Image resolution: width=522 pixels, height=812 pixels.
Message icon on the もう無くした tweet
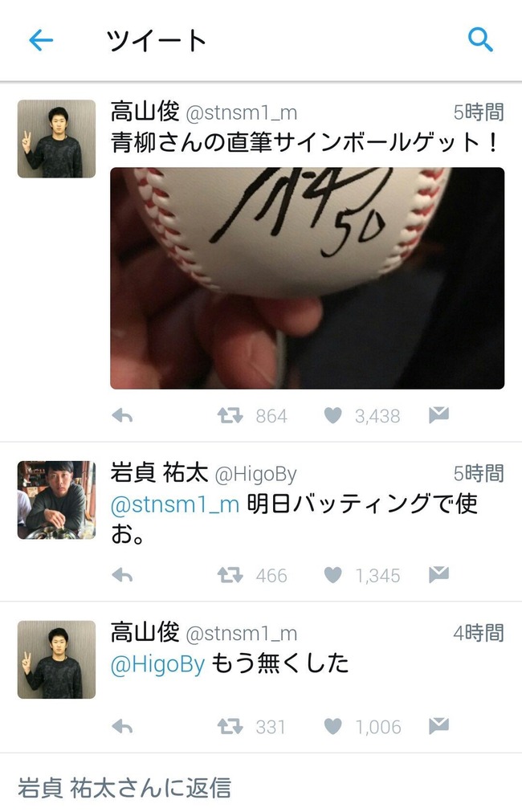[438, 726]
